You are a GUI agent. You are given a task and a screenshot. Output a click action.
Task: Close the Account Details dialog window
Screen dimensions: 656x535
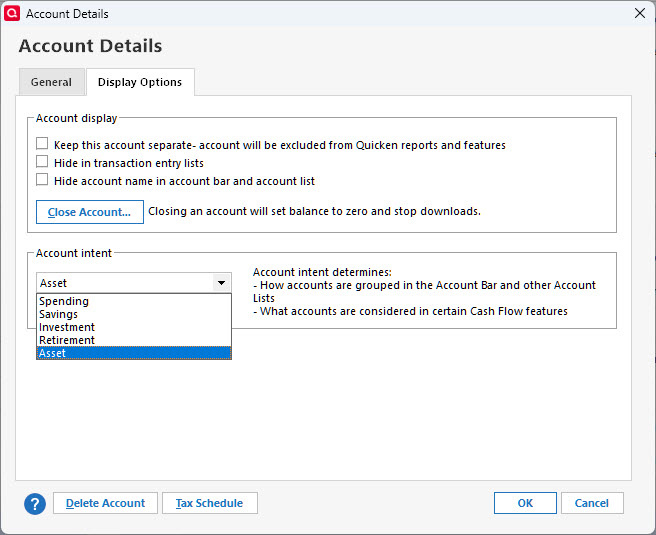pyautogui.click(x=640, y=14)
